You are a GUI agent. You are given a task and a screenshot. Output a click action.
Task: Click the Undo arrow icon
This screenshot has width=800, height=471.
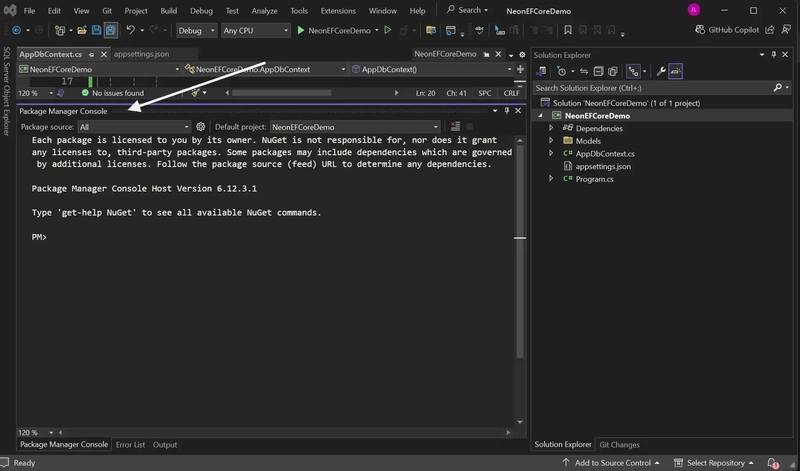131,30
